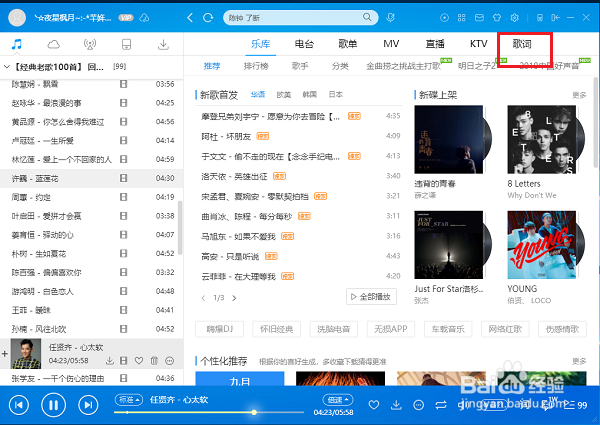
Task: Open the 直播 tab
Action: (435, 44)
